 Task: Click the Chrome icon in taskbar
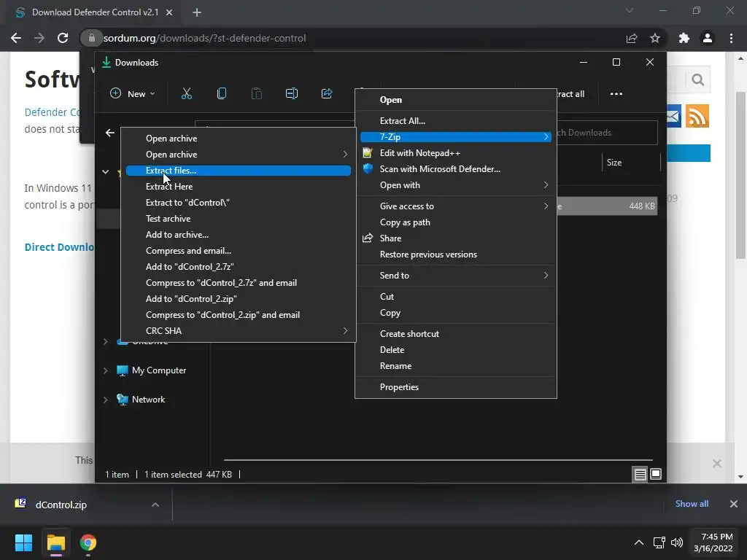click(x=88, y=542)
